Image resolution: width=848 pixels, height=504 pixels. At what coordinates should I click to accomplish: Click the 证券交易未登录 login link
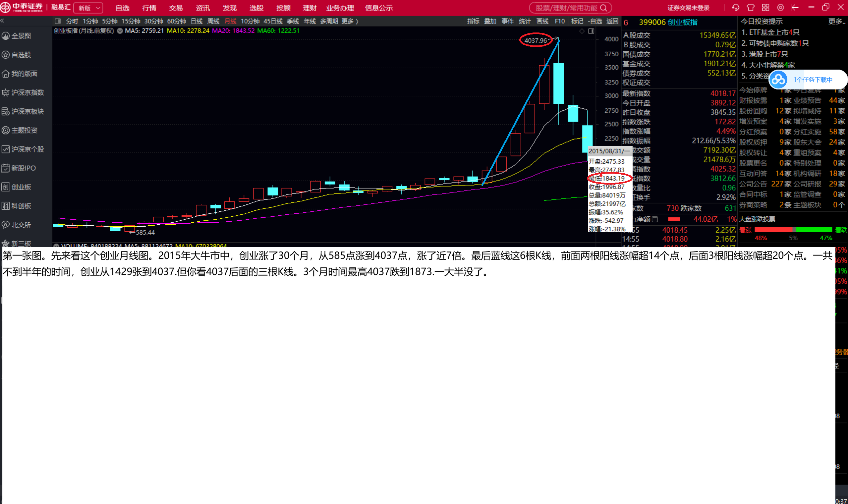click(688, 8)
